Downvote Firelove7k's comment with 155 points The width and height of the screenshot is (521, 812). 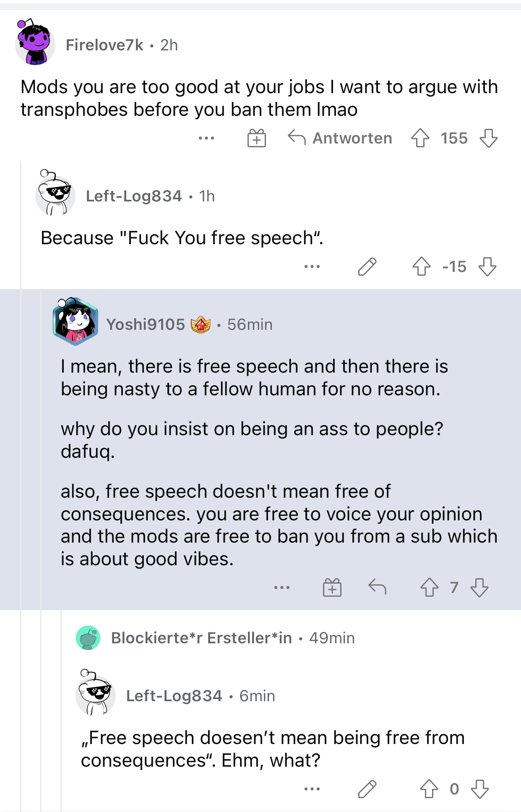488,138
